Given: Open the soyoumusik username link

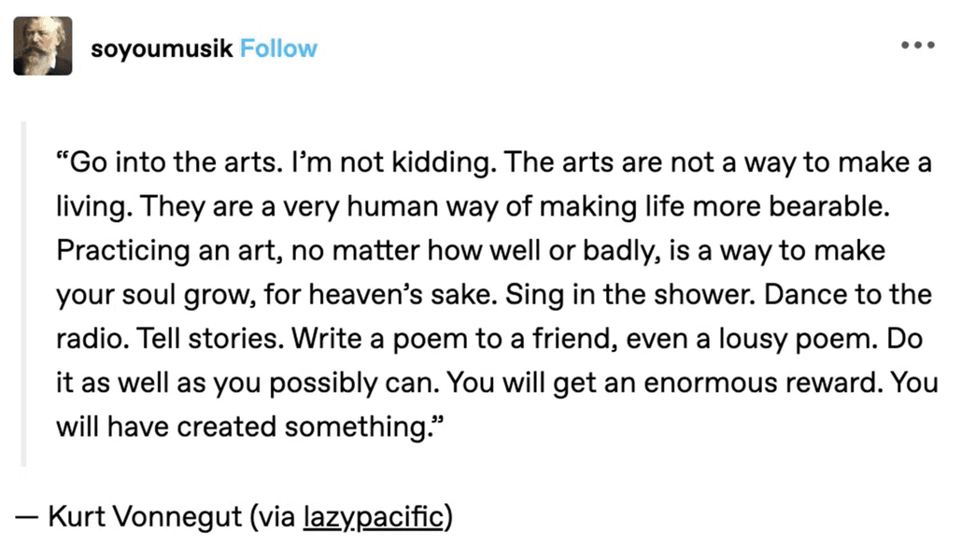Looking at the screenshot, I should (161, 49).
